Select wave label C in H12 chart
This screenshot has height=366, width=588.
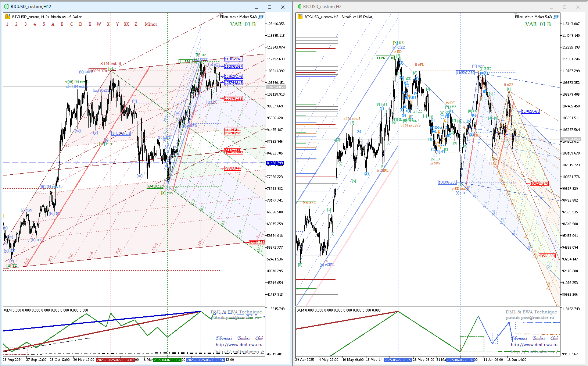[71, 24]
